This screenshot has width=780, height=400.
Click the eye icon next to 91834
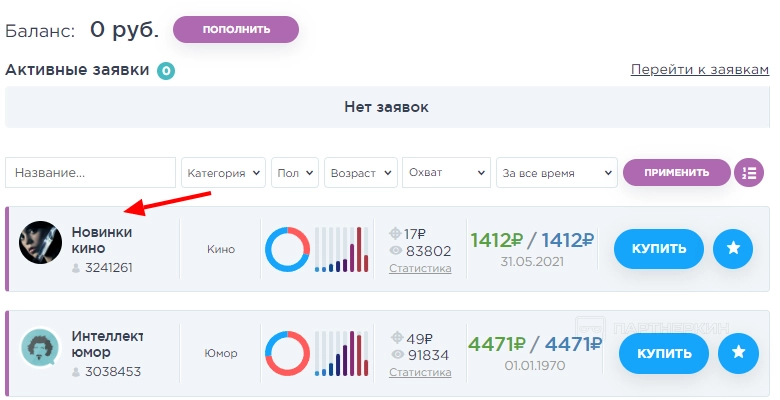397,354
